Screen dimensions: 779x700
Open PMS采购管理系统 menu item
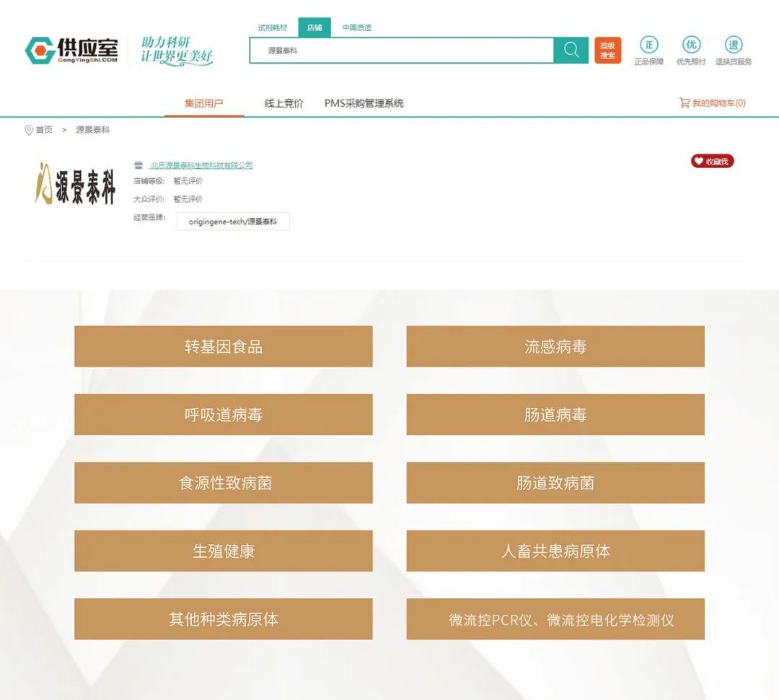(364, 103)
